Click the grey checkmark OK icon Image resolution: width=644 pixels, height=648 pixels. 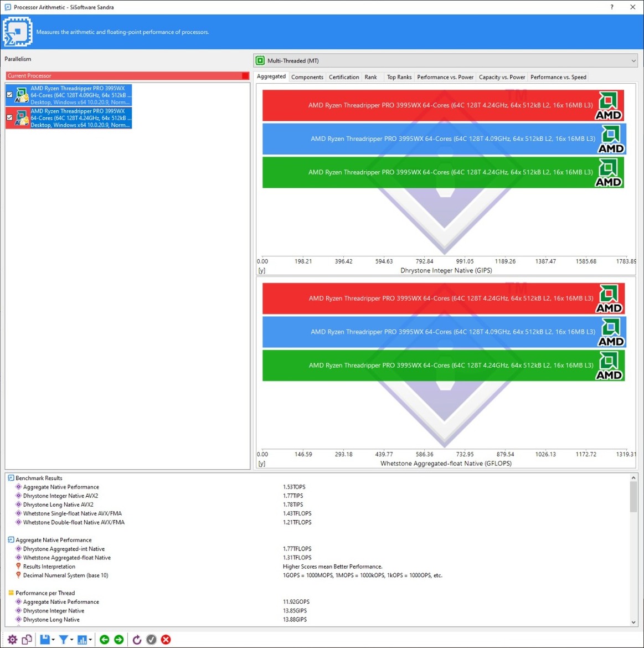pos(151,639)
